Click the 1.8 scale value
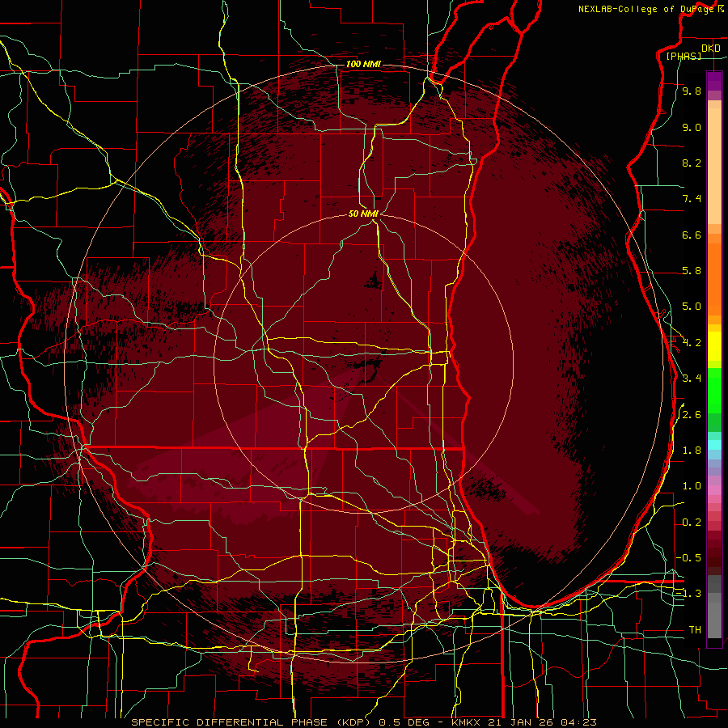 tap(692, 451)
